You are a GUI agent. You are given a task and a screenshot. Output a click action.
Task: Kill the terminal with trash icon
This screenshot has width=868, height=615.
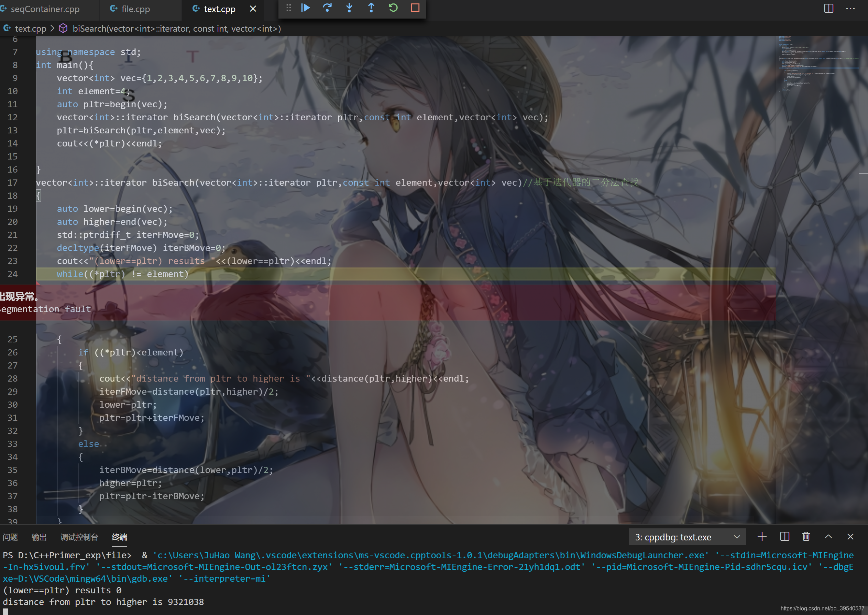(x=806, y=537)
